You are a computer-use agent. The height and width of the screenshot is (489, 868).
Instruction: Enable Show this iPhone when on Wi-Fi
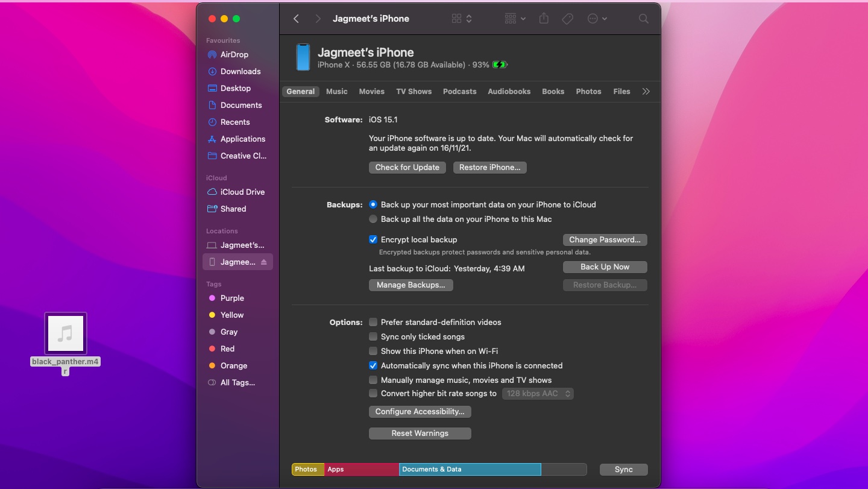373,351
